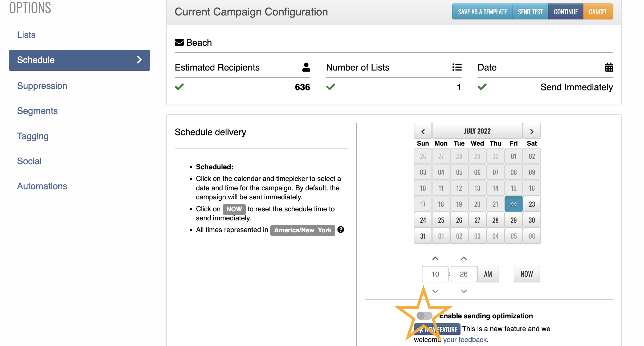644x346 pixels.
Task: Click the envelope icon next to Beach
Action: (x=179, y=43)
